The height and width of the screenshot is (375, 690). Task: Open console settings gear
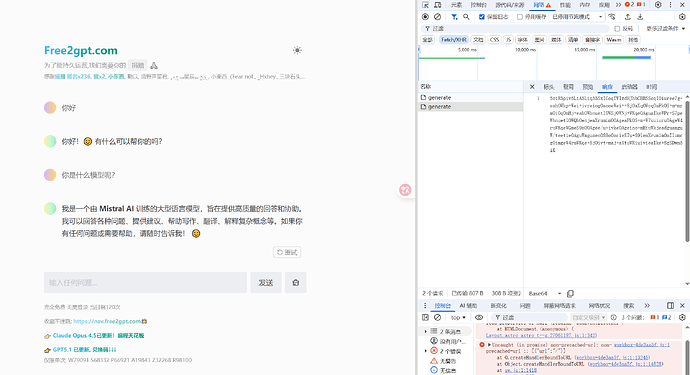point(682,317)
